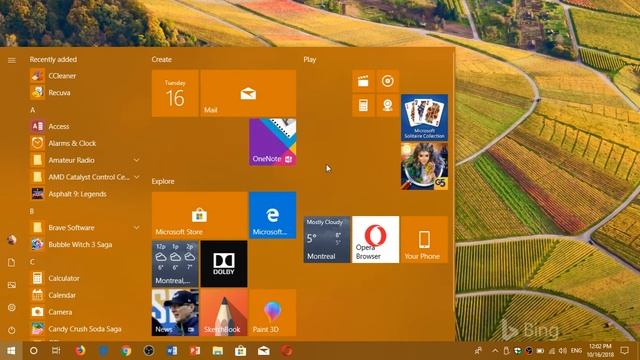The width and height of the screenshot is (640, 360).
Task: Open the volume control in tray
Action: [563, 351]
